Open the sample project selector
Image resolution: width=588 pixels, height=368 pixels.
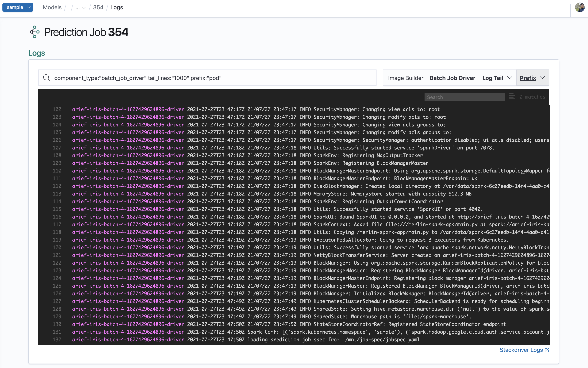pos(18,7)
